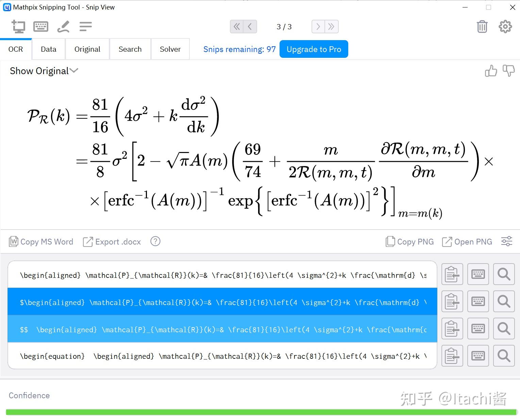Image resolution: width=520 pixels, height=420 pixels.
Task: Give a thumbs up rating
Action: coord(491,71)
